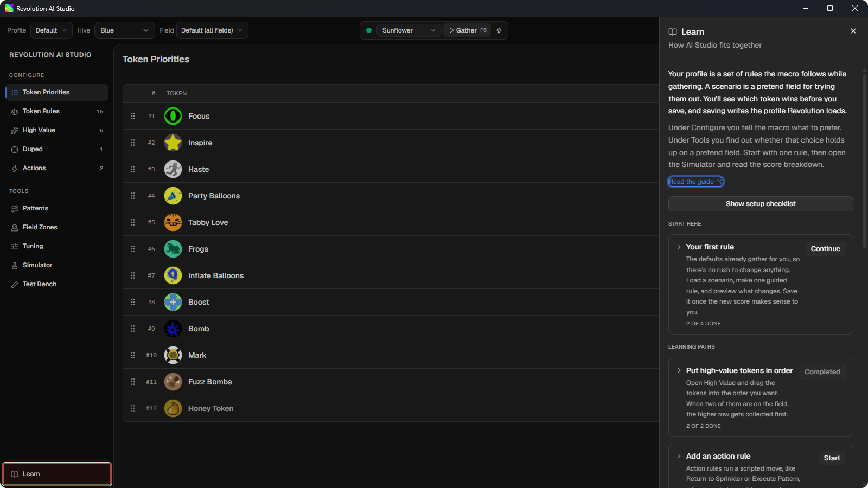This screenshot has height=488, width=868.
Task: Click the Party Balloons token icon
Action: [173, 196]
